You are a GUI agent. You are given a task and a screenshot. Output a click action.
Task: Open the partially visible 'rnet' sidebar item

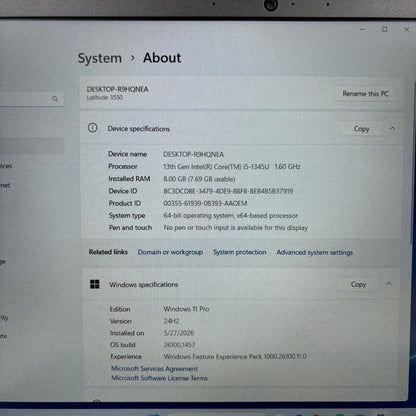click(5, 185)
